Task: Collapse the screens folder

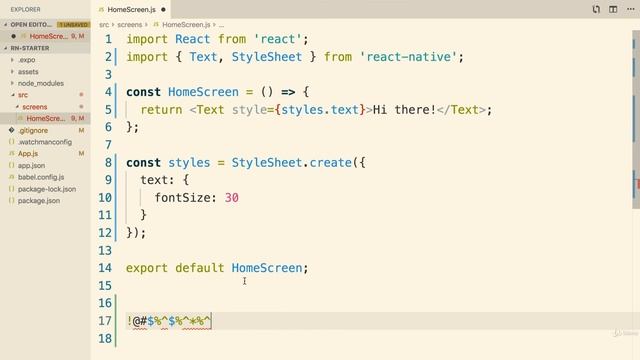Action: tap(17, 107)
